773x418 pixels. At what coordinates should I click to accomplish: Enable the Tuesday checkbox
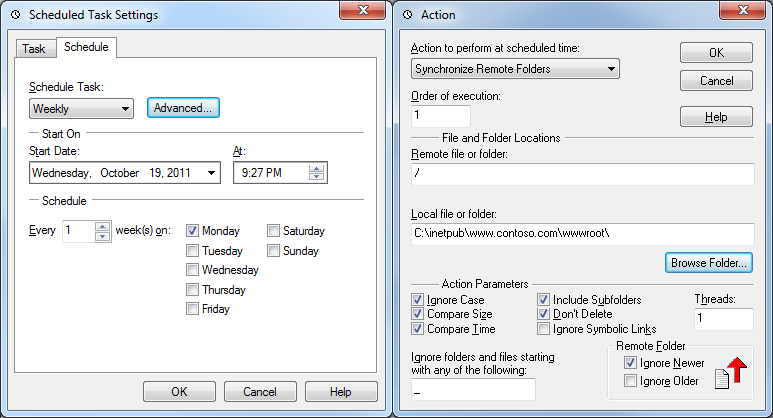coord(192,251)
